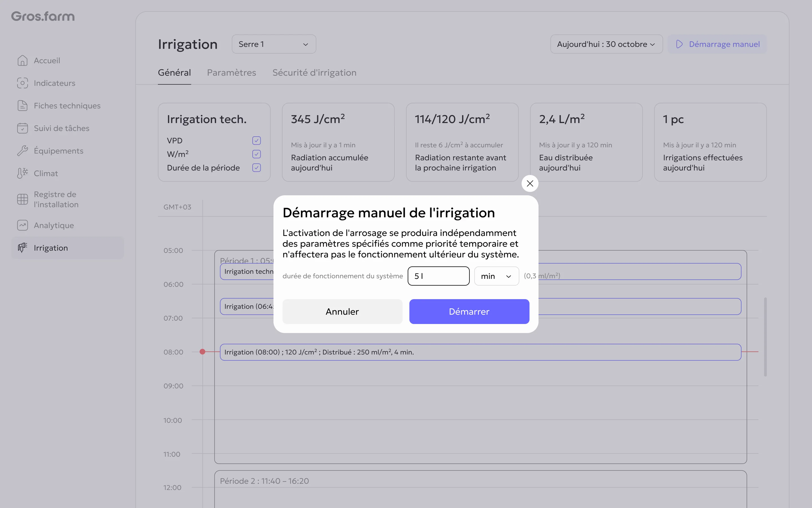The image size is (812, 508).
Task: Switch to the Sécurité d'irrigation tab
Action: click(314, 73)
